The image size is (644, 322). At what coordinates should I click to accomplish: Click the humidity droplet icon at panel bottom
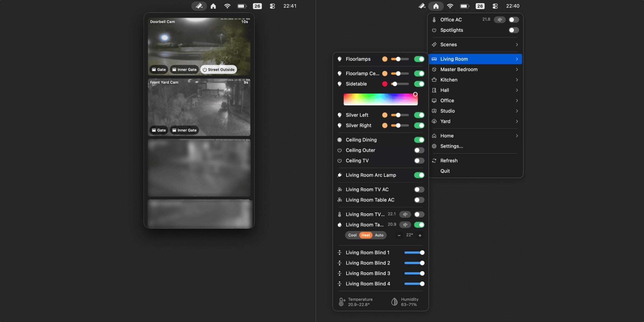394,301
